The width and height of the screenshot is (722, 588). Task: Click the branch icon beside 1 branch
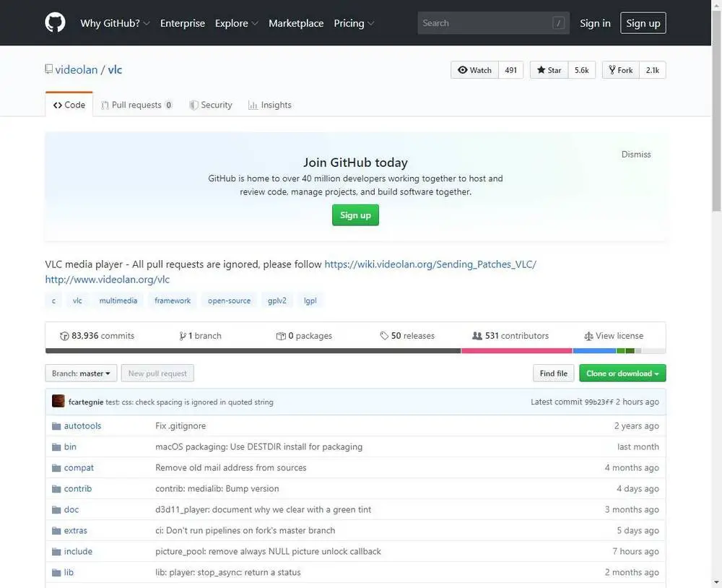[183, 336]
